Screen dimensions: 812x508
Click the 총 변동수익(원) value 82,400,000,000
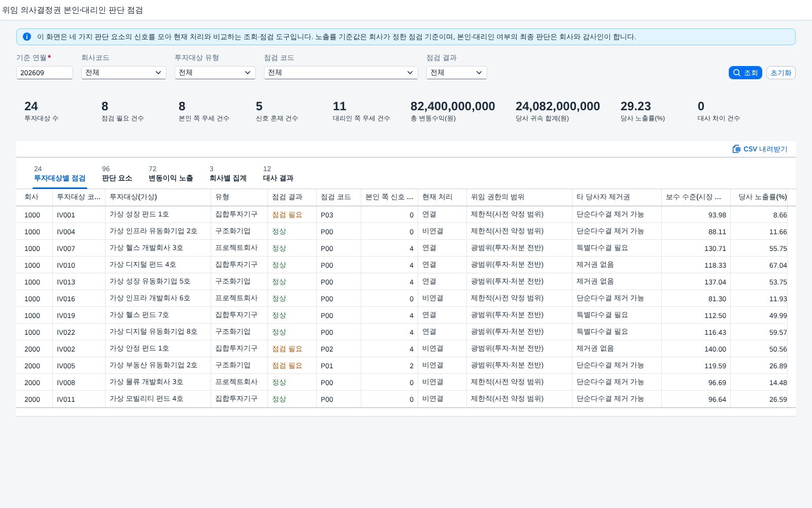(x=453, y=106)
